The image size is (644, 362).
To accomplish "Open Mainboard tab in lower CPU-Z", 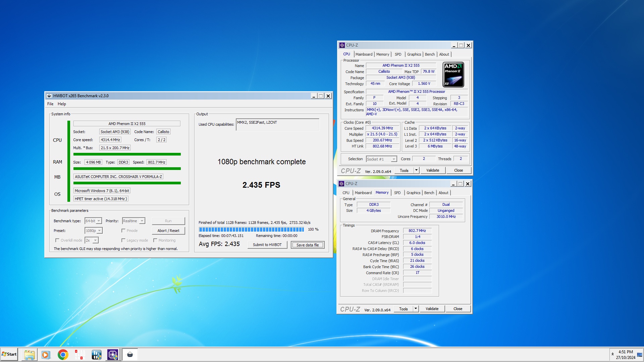I will click(x=363, y=193).
